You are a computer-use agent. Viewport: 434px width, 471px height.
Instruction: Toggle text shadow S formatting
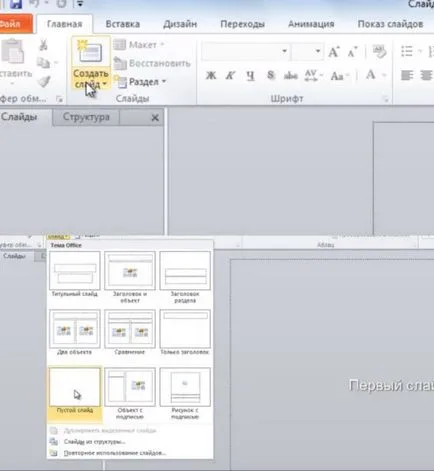[x=271, y=76]
